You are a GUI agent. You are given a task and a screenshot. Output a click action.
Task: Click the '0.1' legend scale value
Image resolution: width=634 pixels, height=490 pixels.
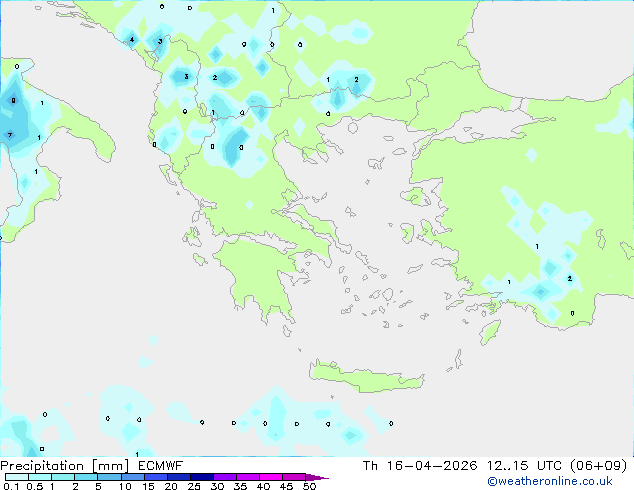[11, 486]
